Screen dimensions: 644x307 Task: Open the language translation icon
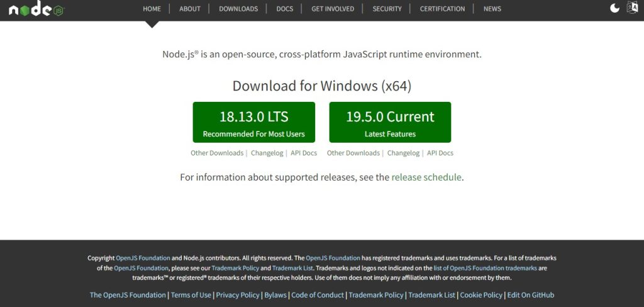pyautogui.click(x=632, y=8)
